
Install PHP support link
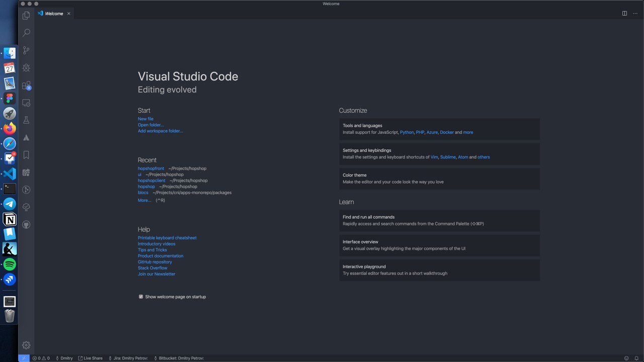[420, 132]
